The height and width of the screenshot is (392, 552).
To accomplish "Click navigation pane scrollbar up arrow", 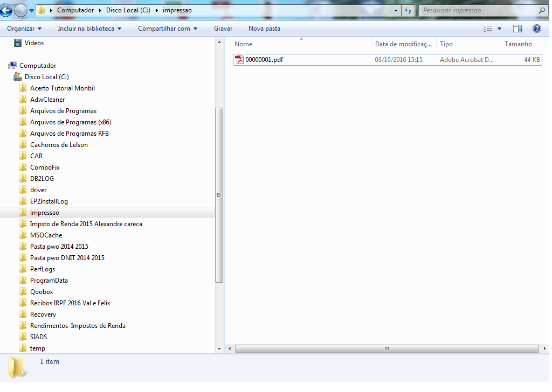I will point(219,42).
